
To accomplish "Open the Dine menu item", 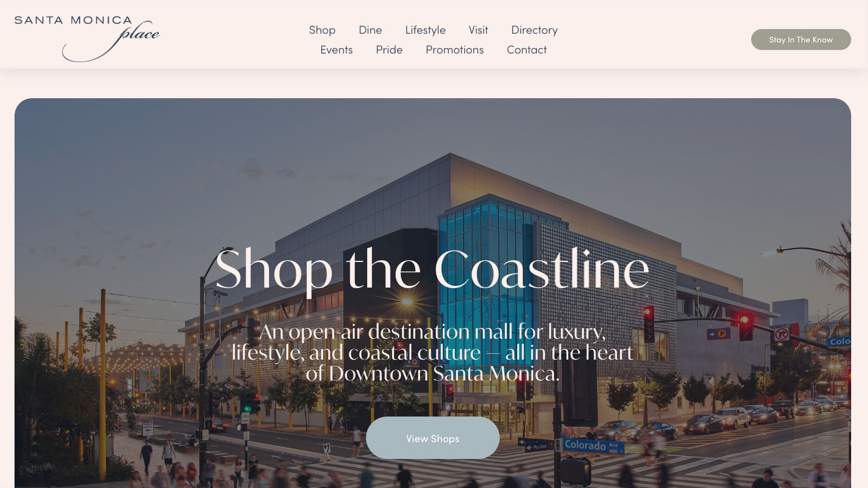I will [x=370, y=30].
